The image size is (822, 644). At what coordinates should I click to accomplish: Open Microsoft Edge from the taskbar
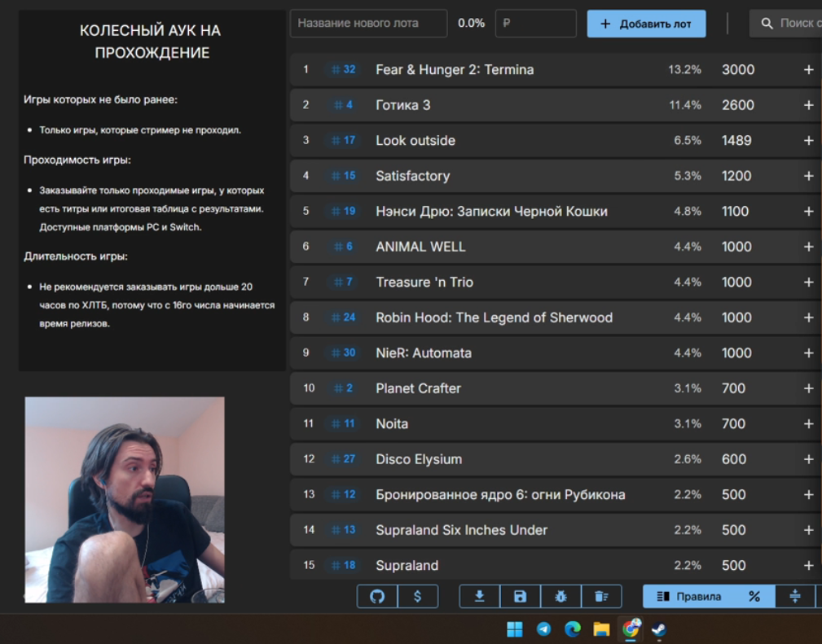(573, 629)
